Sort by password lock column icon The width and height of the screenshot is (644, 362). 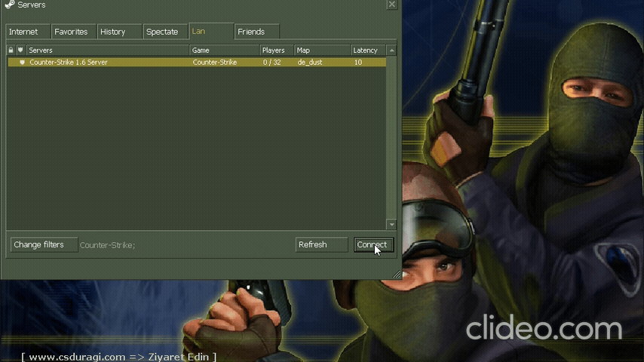[x=11, y=50]
